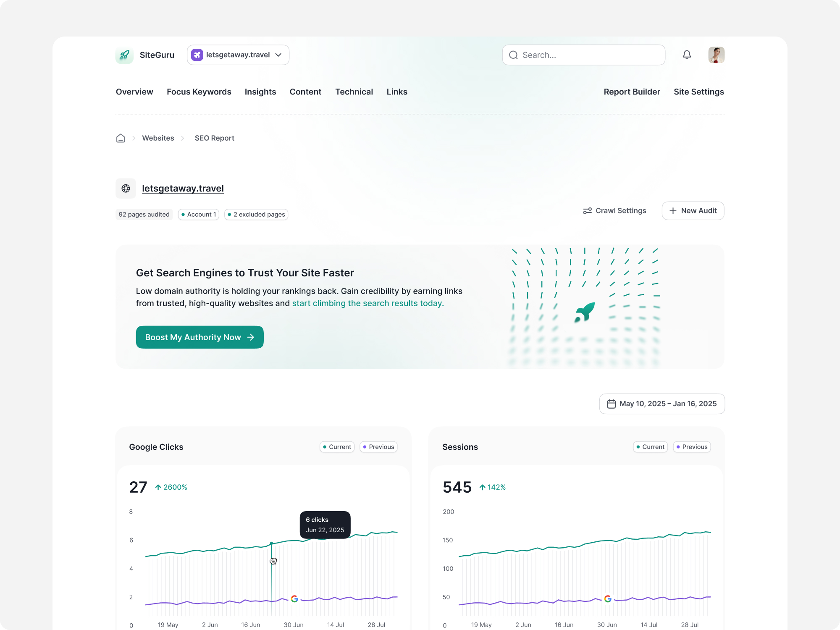Click the Jun 22 data point on Google Clicks chart
The width and height of the screenshot is (840, 630).
271,543
